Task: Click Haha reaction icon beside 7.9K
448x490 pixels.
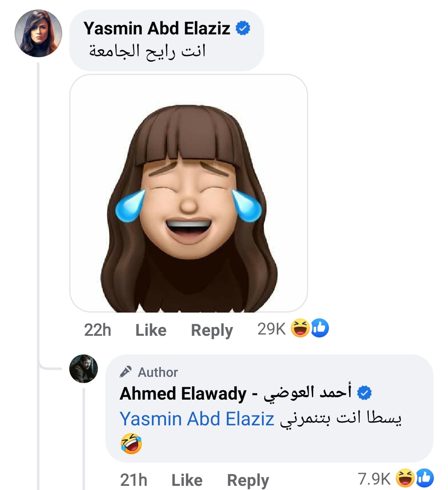Action: coord(405,478)
